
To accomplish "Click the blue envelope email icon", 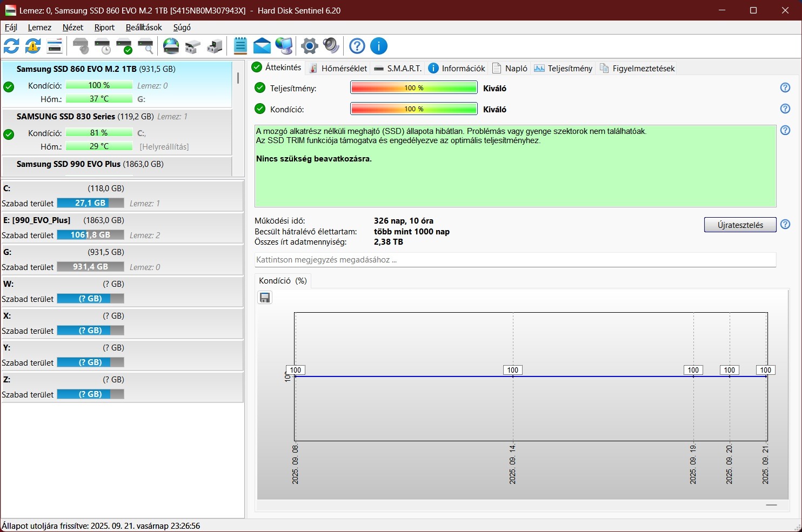I will click(x=262, y=46).
